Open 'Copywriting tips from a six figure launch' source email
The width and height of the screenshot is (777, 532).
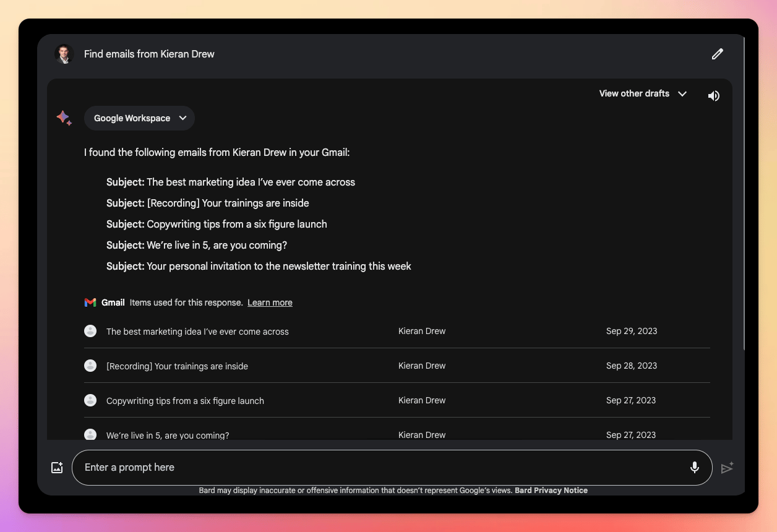click(x=397, y=400)
